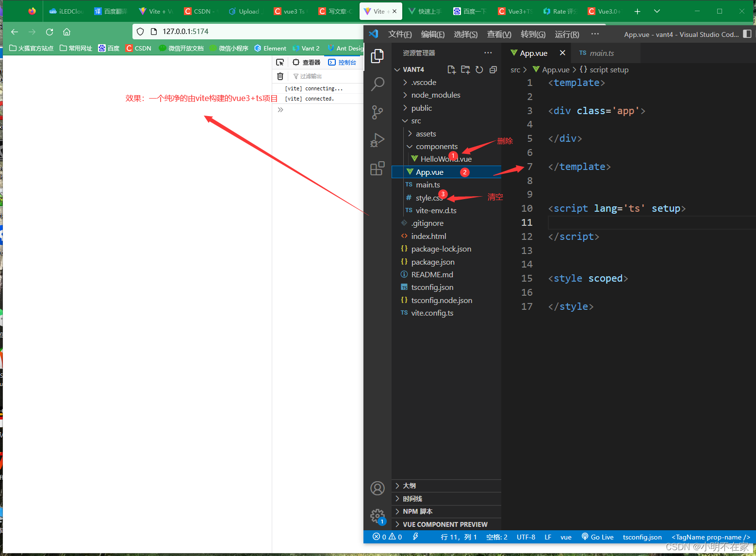Collapse all folders in explorer
The image size is (756, 556).
point(493,69)
